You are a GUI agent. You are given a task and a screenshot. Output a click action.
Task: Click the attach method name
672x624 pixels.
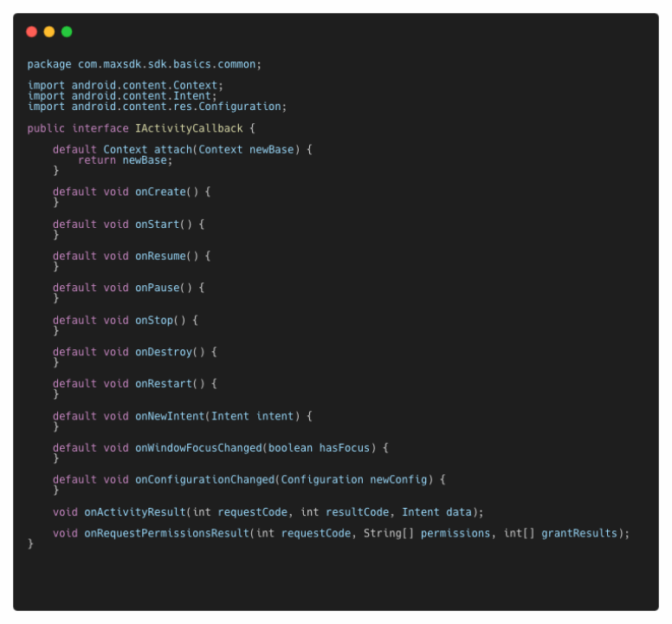(x=173, y=150)
